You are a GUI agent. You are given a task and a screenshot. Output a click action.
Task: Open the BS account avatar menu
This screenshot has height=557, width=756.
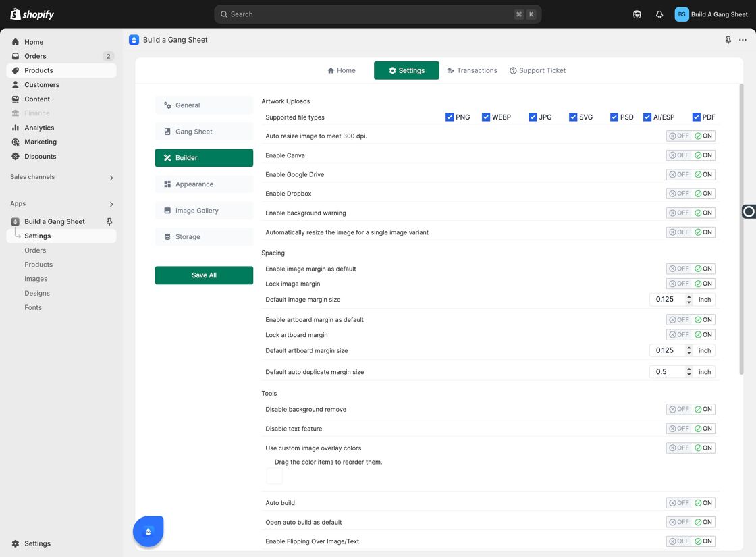(681, 14)
